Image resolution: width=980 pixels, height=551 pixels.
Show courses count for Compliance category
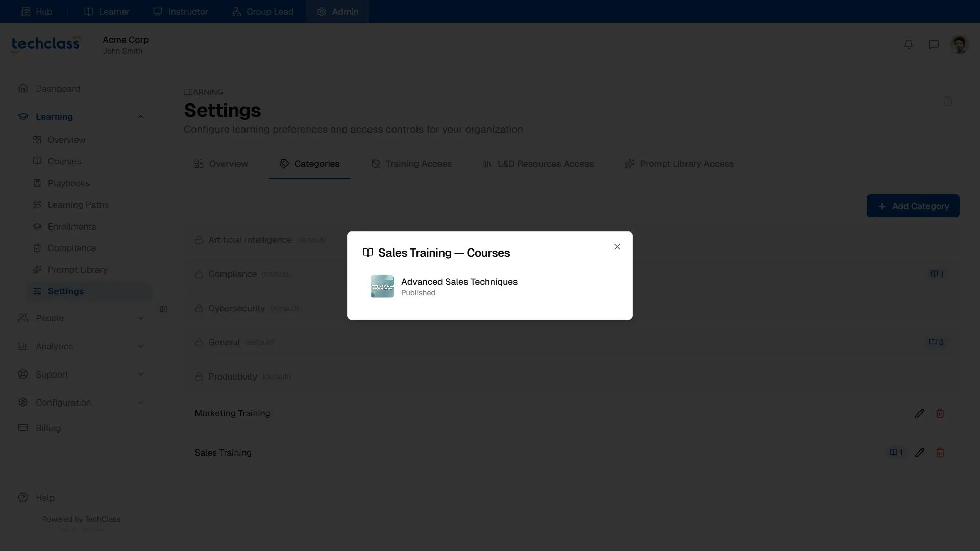937,274
